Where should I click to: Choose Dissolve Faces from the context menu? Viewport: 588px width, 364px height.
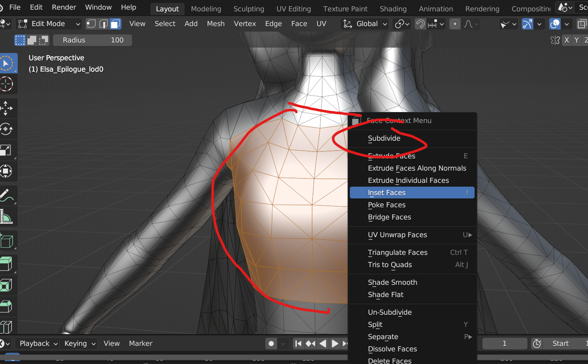tap(412, 349)
